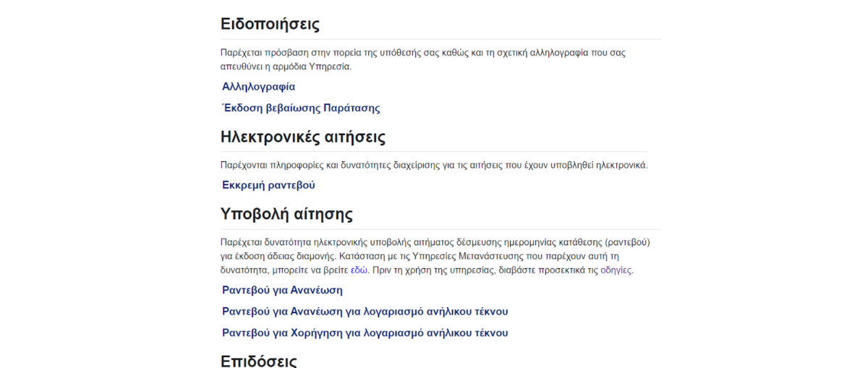Click Έκδοση βεβαίωσης Παράτασης link
Image resolution: width=868 pixels, height=368 pixels.
click(301, 108)
